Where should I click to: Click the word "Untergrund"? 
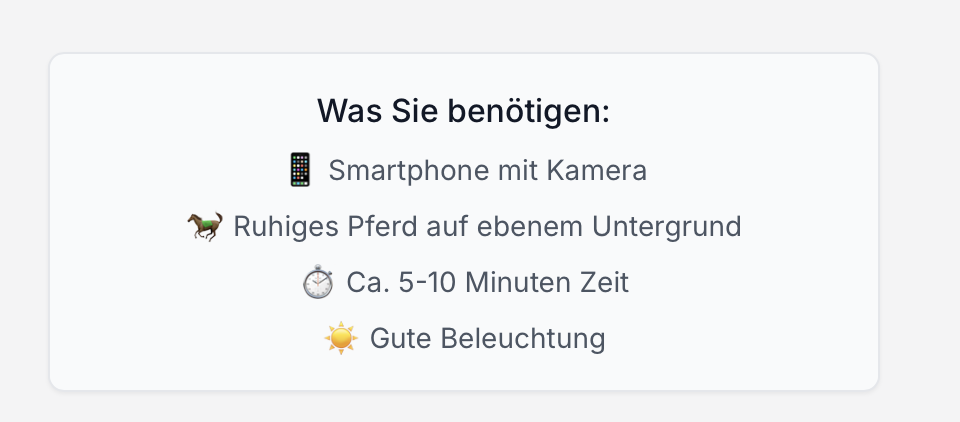point(667,227)
